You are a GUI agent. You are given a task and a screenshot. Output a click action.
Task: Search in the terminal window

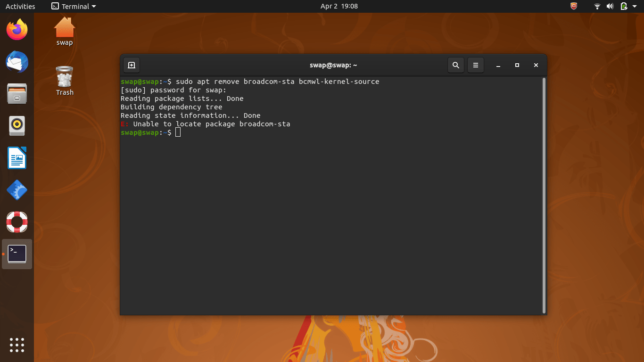point(455,65)
